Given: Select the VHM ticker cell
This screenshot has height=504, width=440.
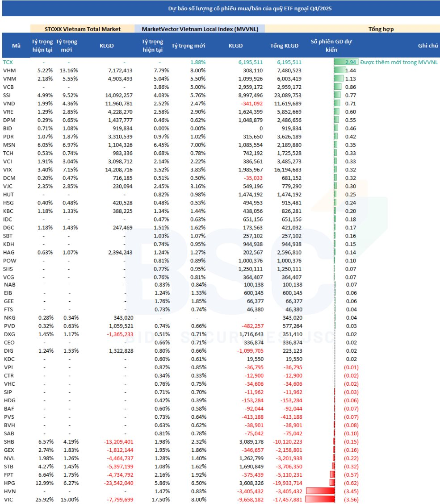Looking at the screenshot, I should (9, 71).
